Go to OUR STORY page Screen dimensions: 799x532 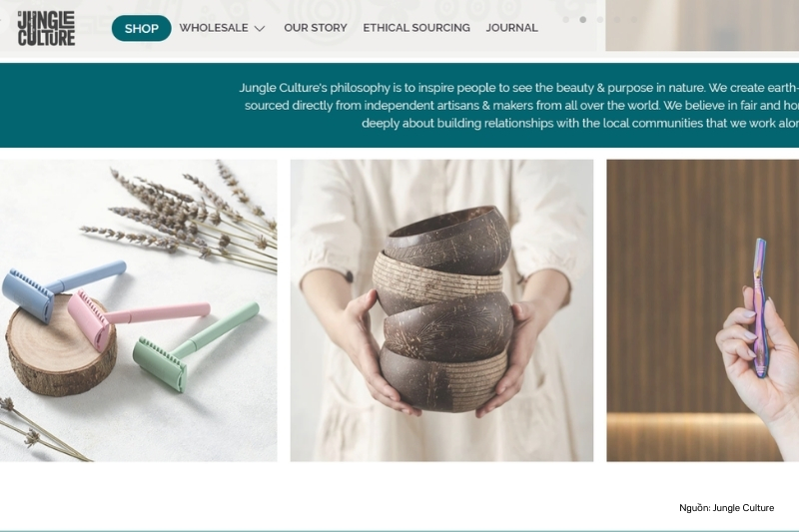click(316, 28)
